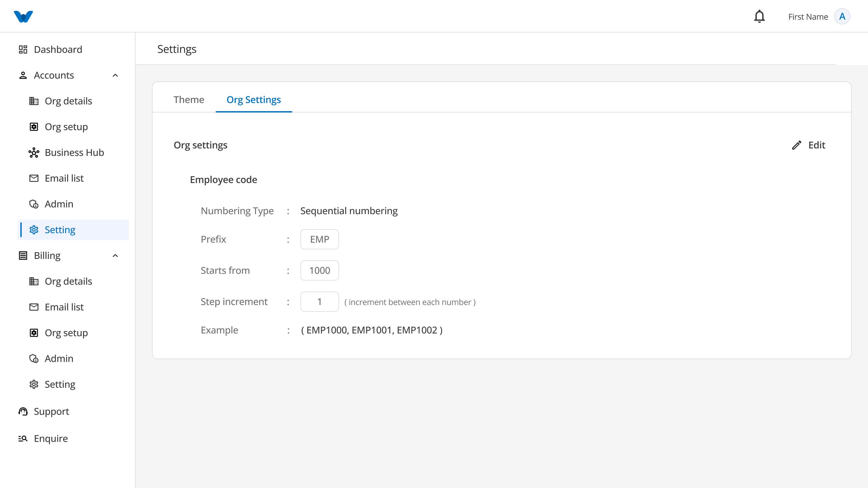The height and width of the screenshot is (488, 868).
Task: Click Org setup icon under Billing
Action: pyautogui.click(x=34, y=333)
